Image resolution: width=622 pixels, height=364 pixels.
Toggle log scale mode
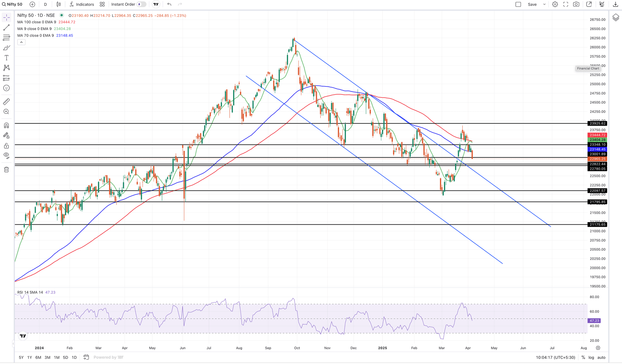pyautogui.click(x=591, y=358)
